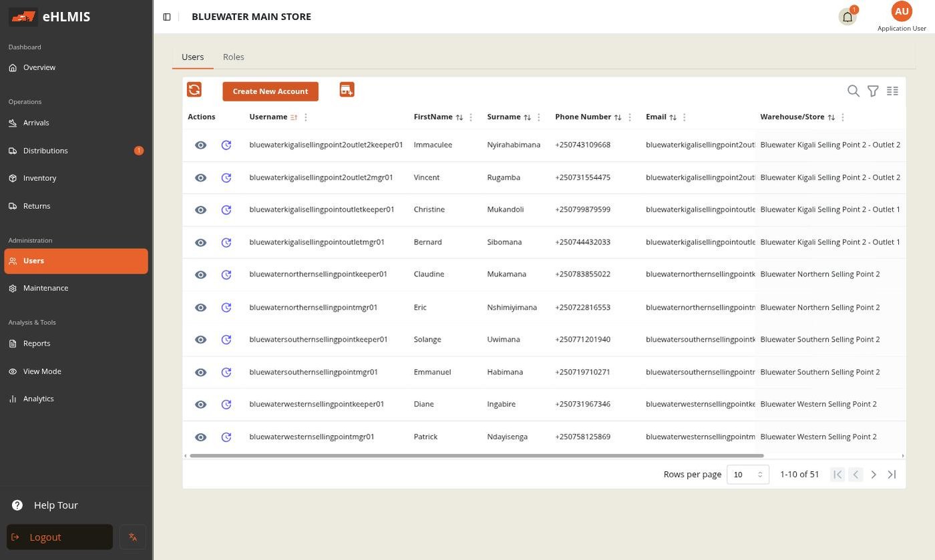The height and width of the screenshot is (560, 935).
Task: View user Eric Nshimiyimana with eye icon
Action: coord(200,307)
